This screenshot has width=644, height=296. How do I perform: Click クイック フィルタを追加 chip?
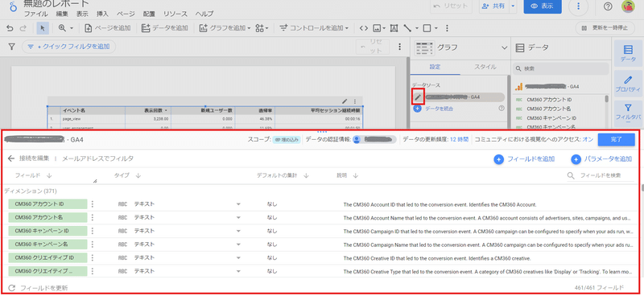68,47
